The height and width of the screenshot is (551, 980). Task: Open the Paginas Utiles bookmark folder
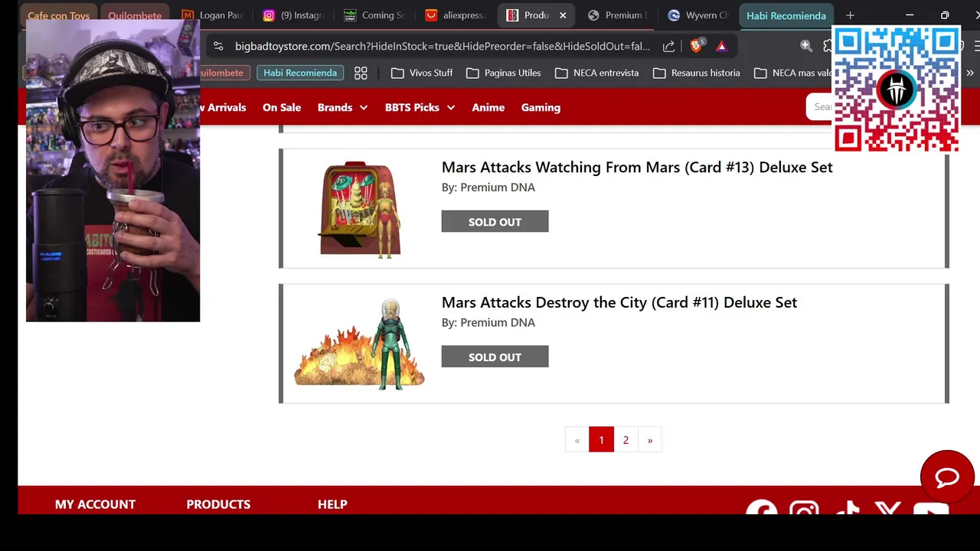[503, 73]
